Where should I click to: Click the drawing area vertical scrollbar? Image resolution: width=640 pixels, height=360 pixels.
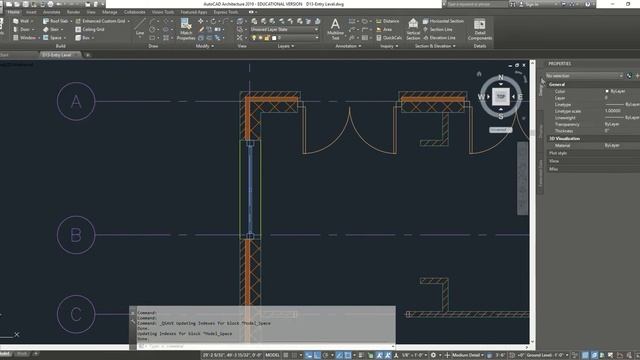pyautogui.click(x=532, y=202)
